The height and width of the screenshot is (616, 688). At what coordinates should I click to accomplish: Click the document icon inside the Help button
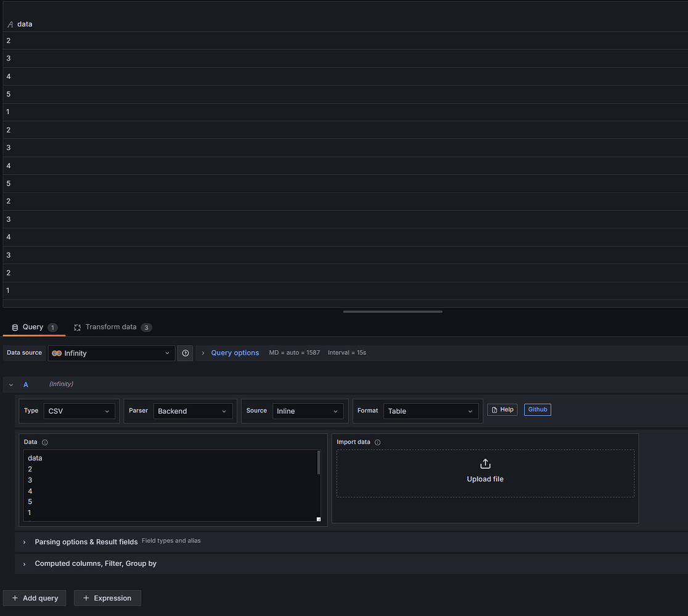(493, 409)
